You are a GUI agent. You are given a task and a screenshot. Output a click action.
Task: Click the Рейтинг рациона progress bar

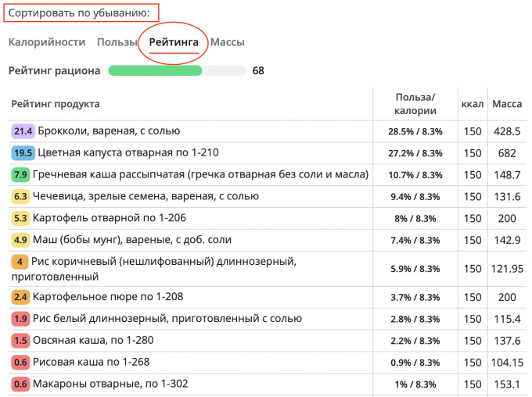click(x=178, y=71)
